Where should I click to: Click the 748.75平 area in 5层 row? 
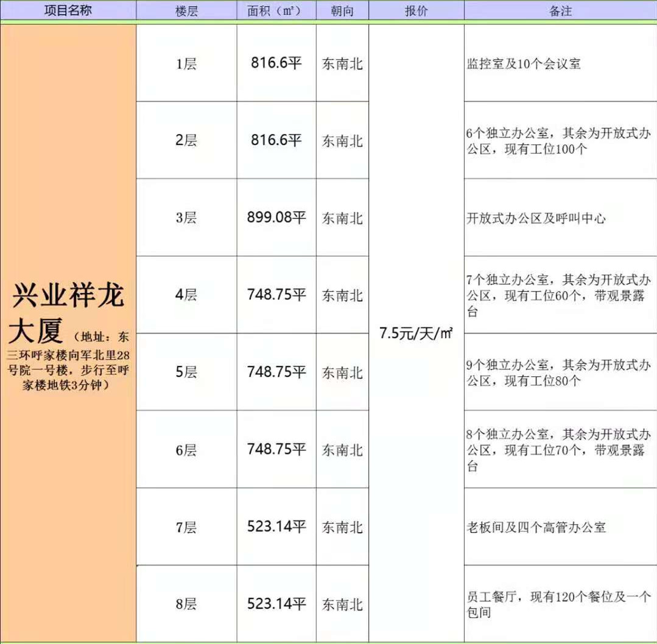[x=276, y=372]
